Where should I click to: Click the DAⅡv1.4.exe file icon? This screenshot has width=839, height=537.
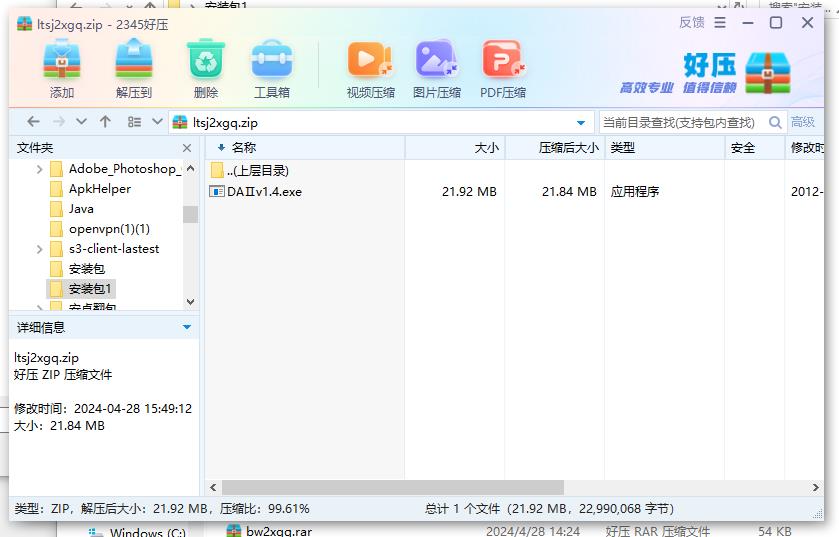point(216,191)
